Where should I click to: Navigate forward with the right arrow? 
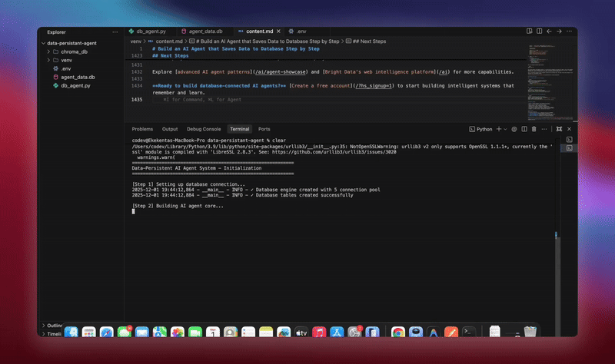558,31
